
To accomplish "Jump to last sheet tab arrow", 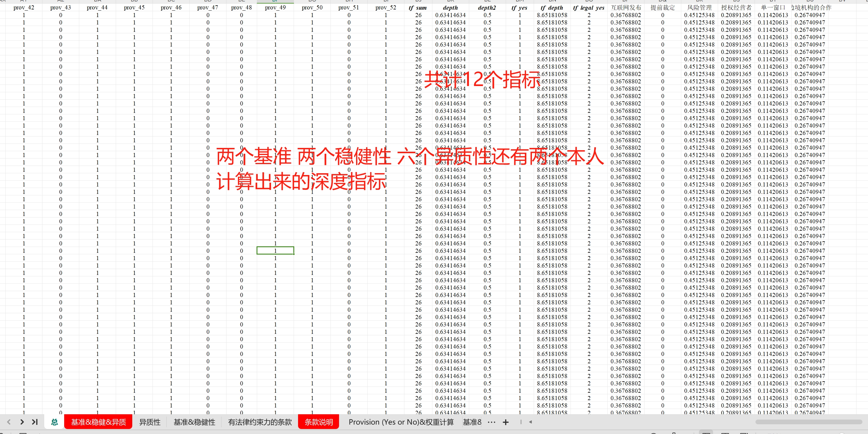I will pos(35,422).
